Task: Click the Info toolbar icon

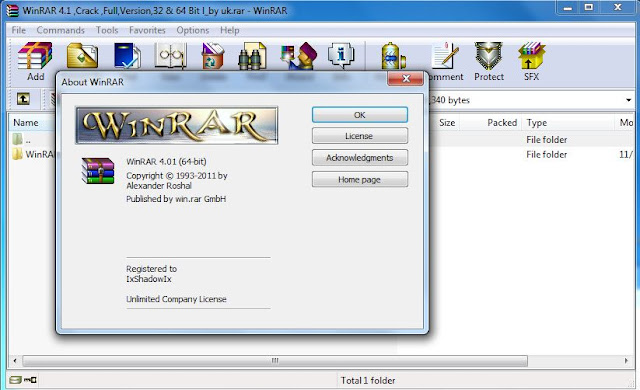Action: point(341,55)
